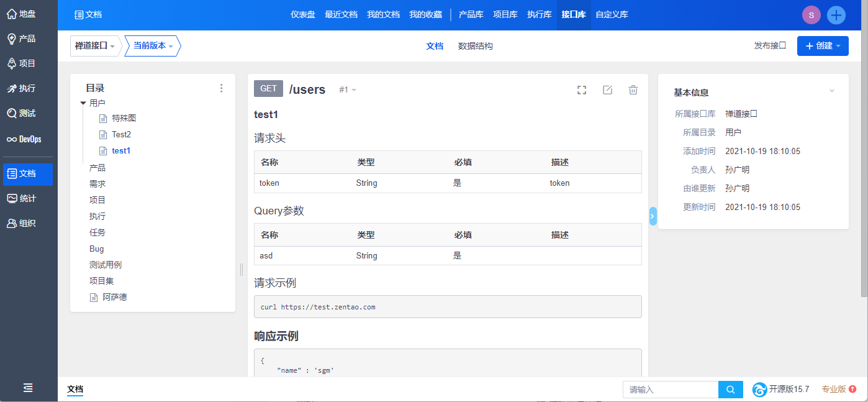The image size is (868, 402).
Task: Open the 禅道接口 library dropdown
Action: (96, 46)
